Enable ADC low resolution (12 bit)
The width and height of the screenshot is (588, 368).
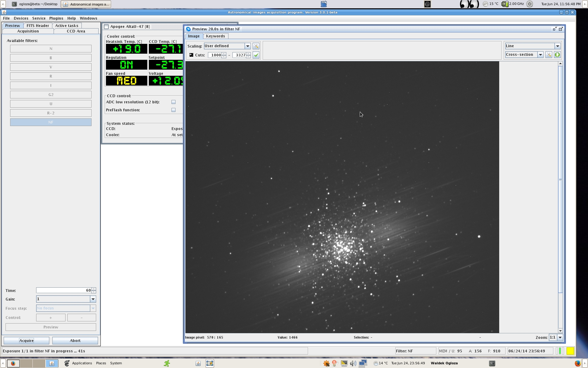tap(174, 102)
